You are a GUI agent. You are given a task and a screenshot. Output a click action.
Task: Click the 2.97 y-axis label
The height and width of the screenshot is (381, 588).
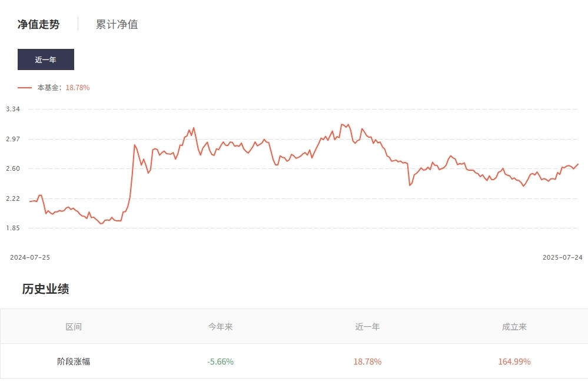point(13,139)
